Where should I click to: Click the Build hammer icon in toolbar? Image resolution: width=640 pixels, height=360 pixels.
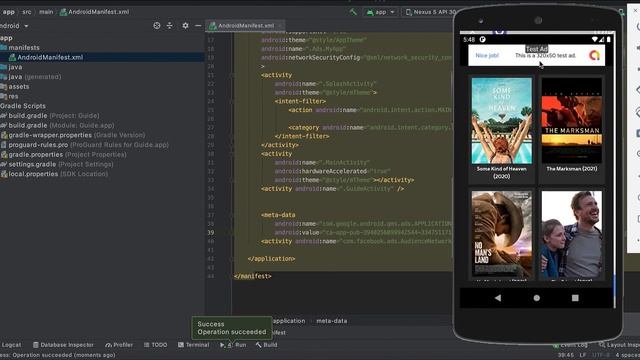tap(353, 12)
